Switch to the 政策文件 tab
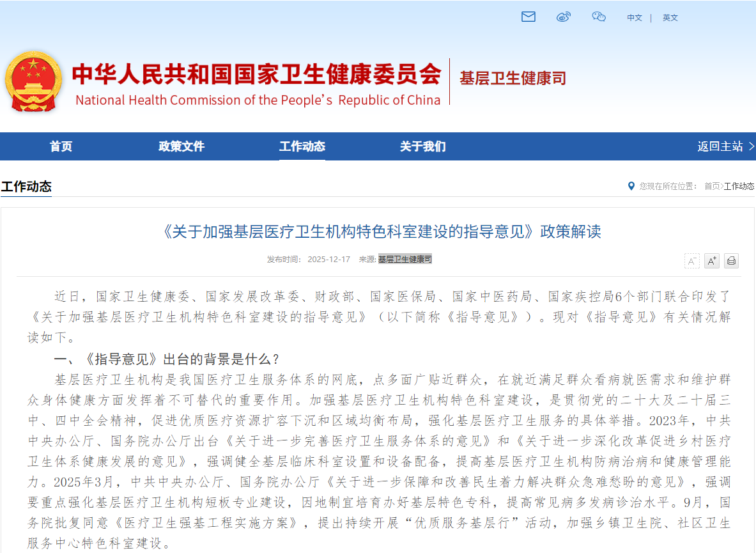Image resolution: width=756 pixels, height=553 pixels. point(181,146)
